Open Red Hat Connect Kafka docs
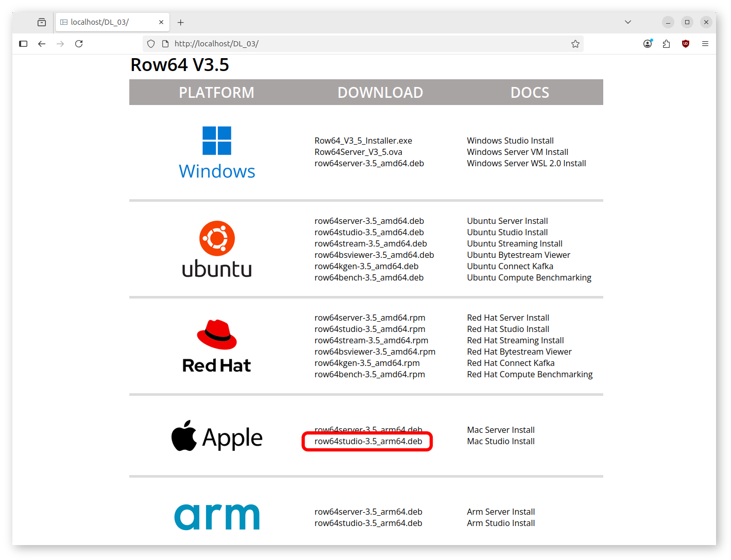 tap(511, 363)
